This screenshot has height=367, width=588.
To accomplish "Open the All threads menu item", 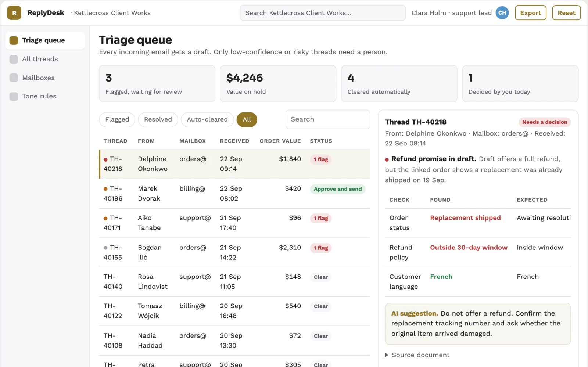I will [45, 59].
